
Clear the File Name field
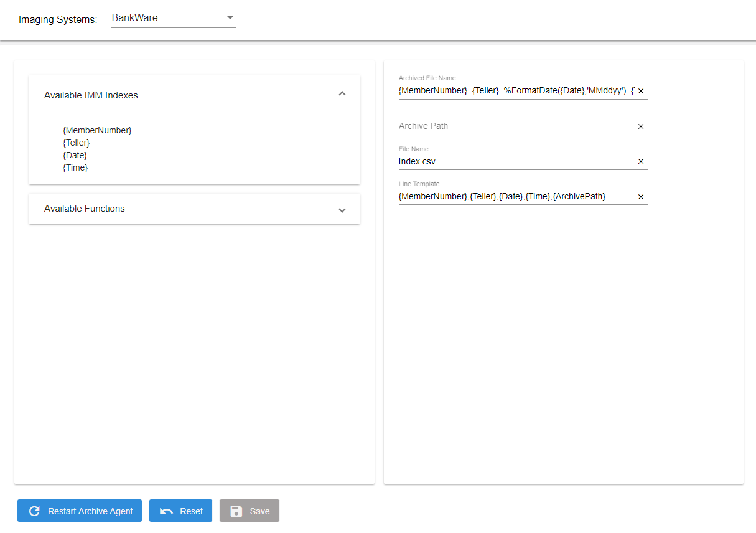click(641, 161)
